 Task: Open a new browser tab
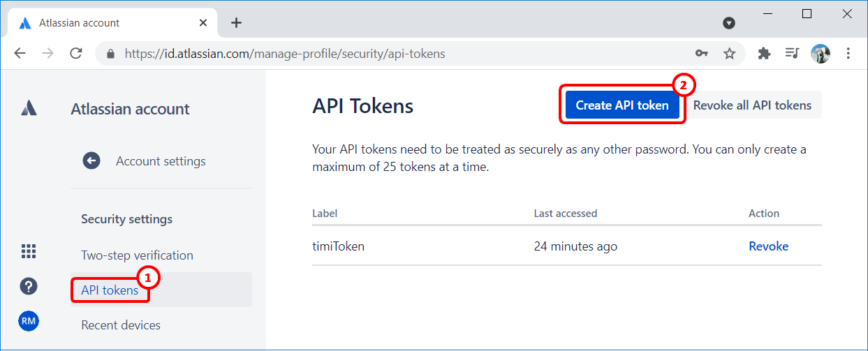(x=236, y=22)
